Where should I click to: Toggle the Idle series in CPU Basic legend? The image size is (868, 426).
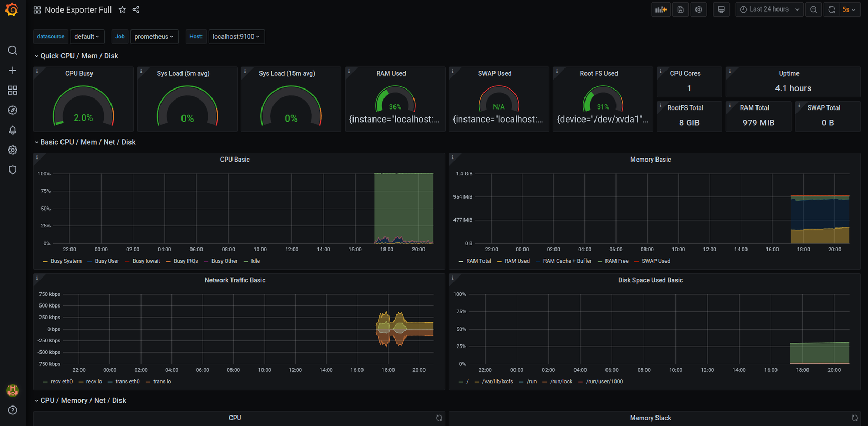pyautogui.click(x=255, y=261)
